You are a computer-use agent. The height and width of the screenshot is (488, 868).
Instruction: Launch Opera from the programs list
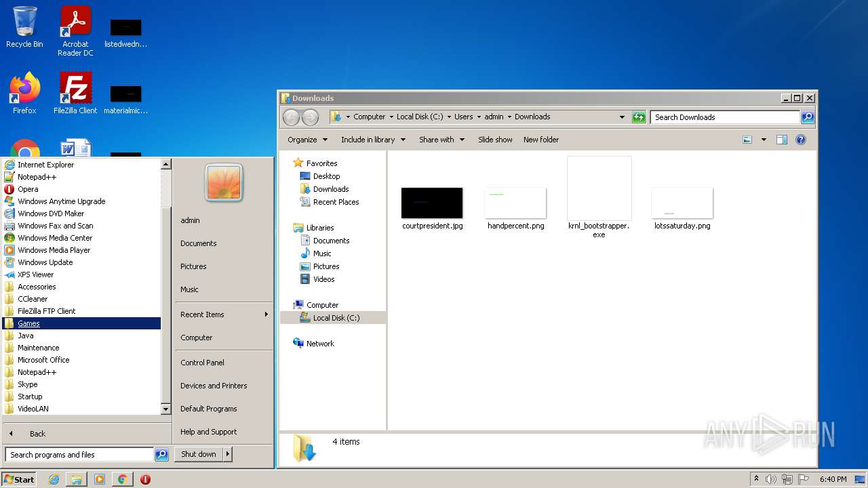pos(81,189)
